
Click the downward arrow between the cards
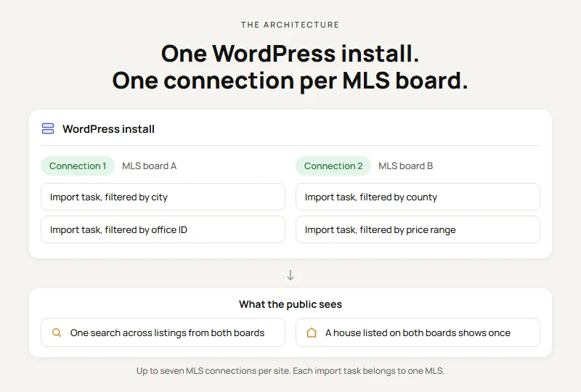pyautogui.click(x=290, y=275)
